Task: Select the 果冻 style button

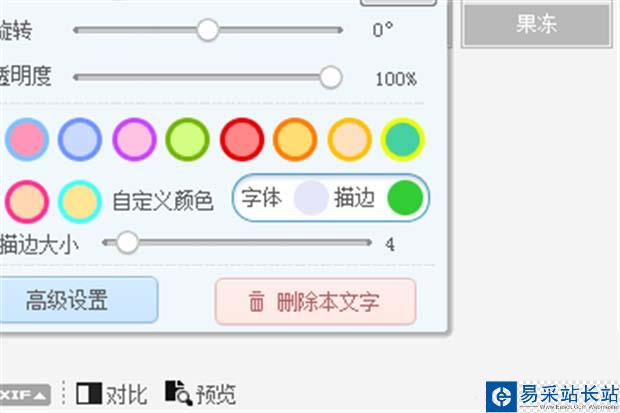Action: [536, 25]
